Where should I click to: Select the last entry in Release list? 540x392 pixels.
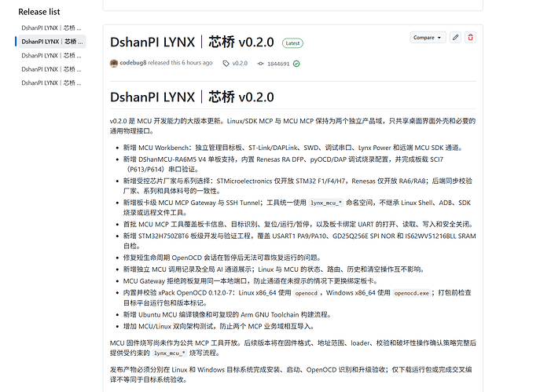(52, 83)
